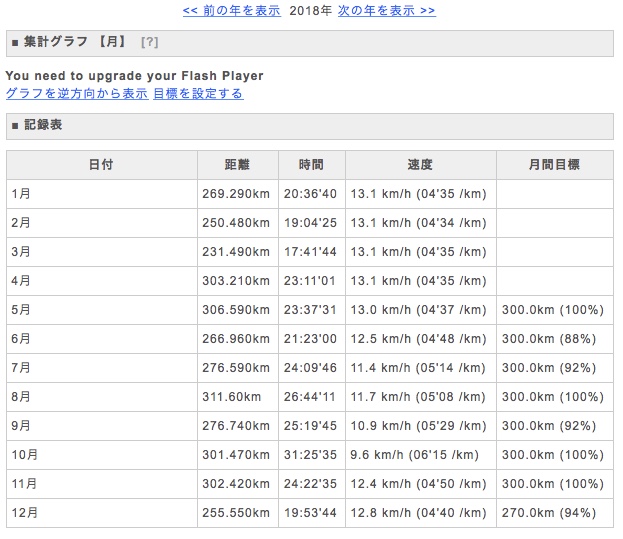
Task: Click the 31:25:35 time in the 10月 row
Action: (x=311, y=455)
